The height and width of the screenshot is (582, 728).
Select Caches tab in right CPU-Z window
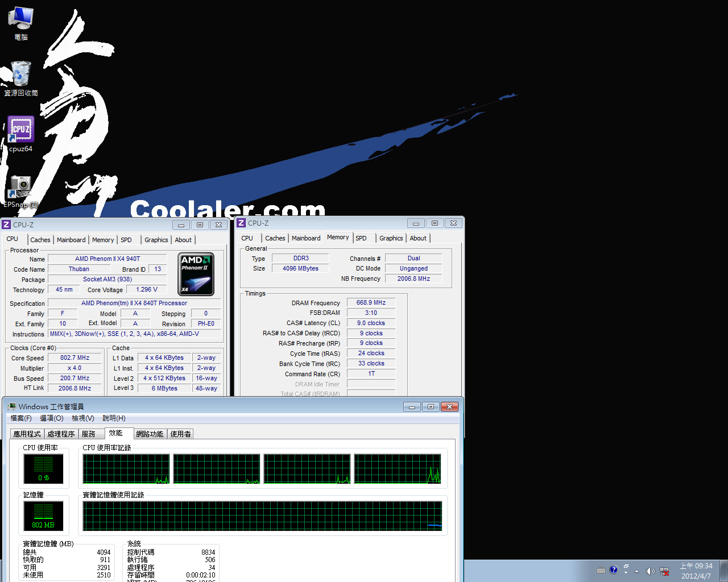(275, 238)
